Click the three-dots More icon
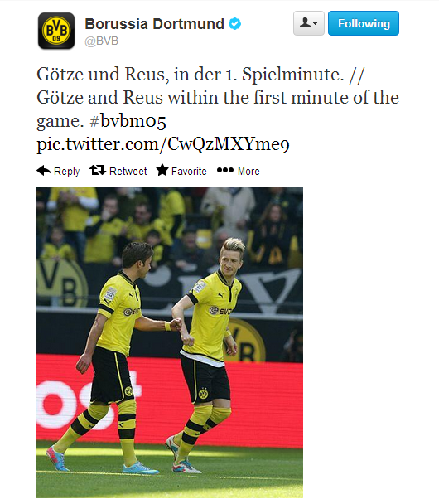439x504 pixels. [225, 170]
